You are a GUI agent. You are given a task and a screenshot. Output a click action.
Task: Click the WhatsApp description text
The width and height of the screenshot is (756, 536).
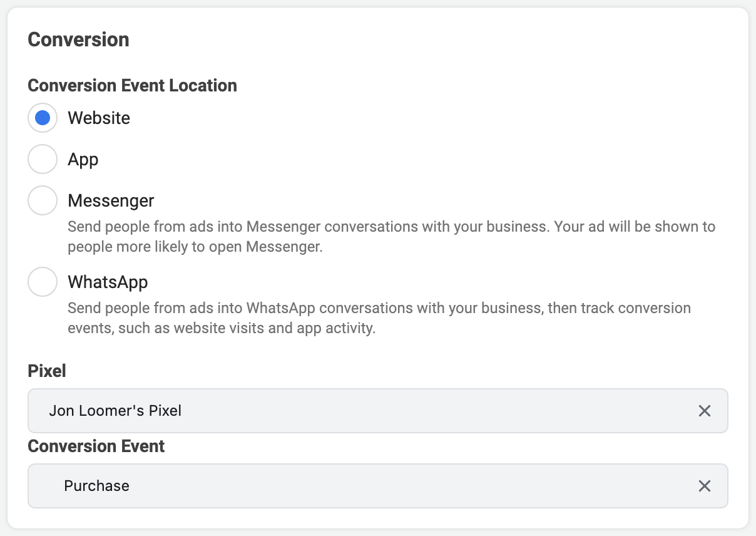pyautogui.click(x=379, y=317)
